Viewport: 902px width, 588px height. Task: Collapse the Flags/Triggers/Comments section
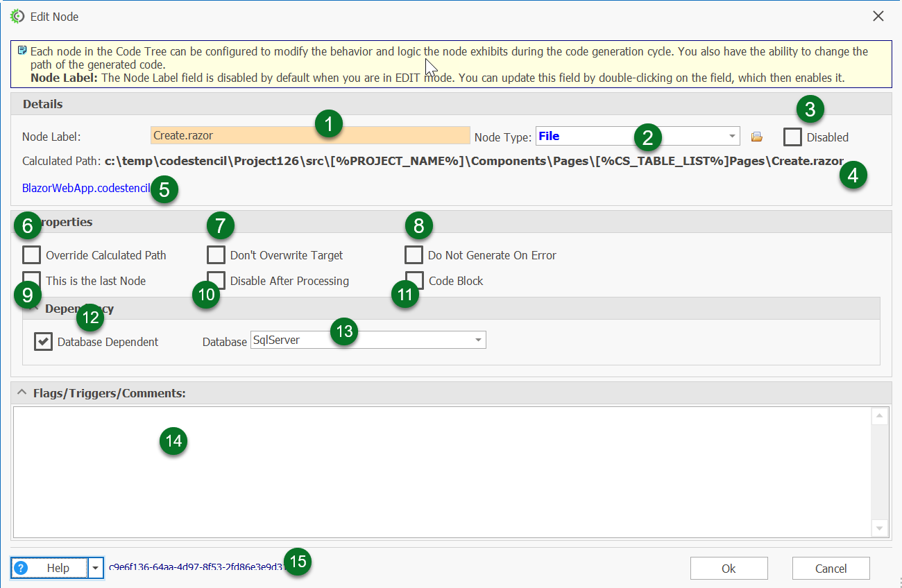tap(21, 393)
